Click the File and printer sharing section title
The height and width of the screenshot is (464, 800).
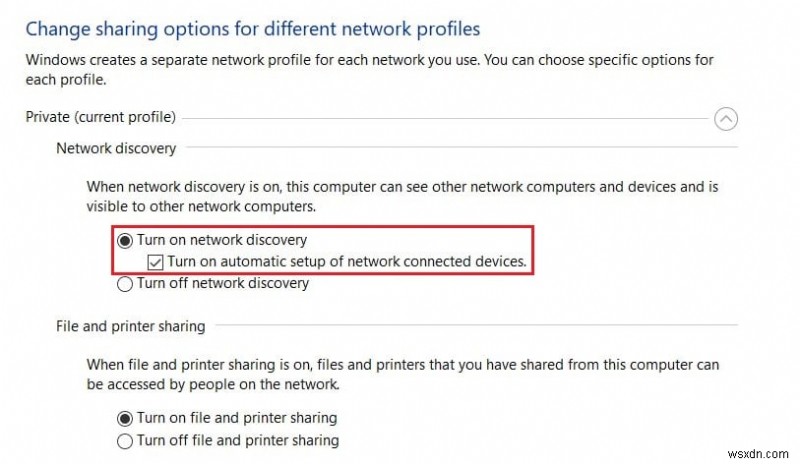(x=131, y=326)
